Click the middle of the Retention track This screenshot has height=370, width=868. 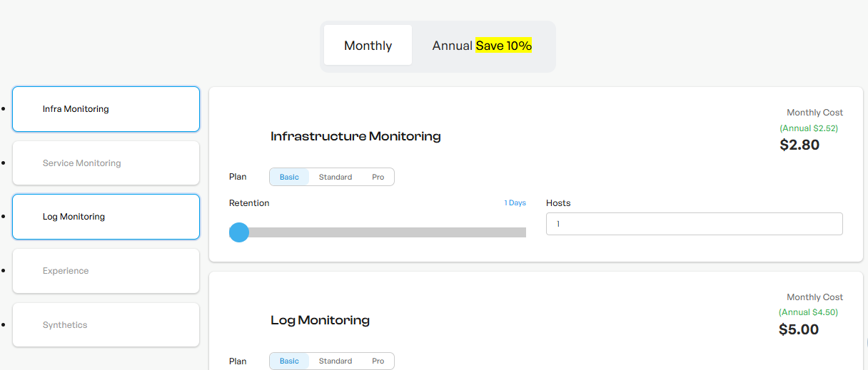click(x=378, y=232)
